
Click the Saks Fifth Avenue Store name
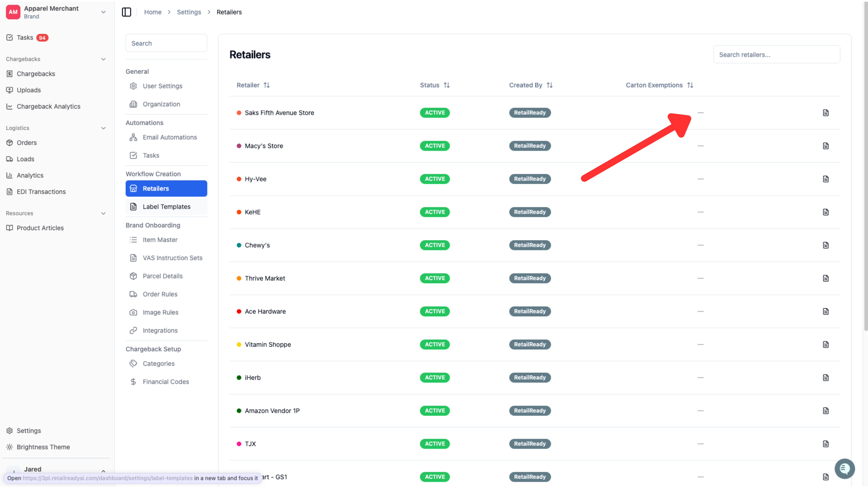pyautogui.click(x=279, y=113)
